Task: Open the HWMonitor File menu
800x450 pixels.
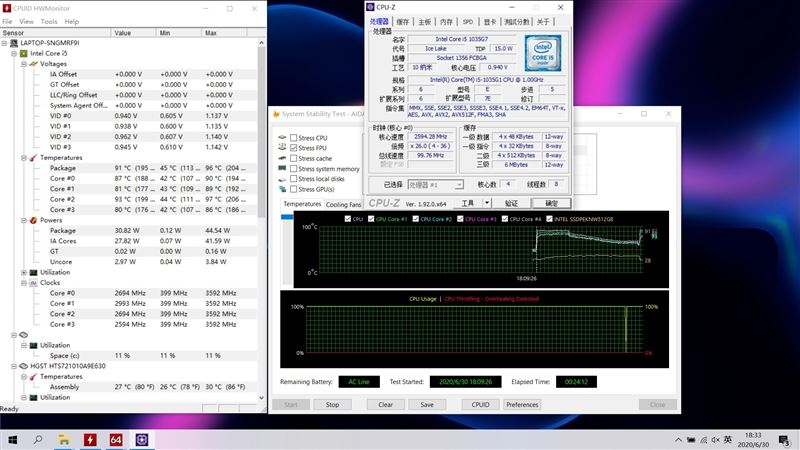Action: coord(7,21)
